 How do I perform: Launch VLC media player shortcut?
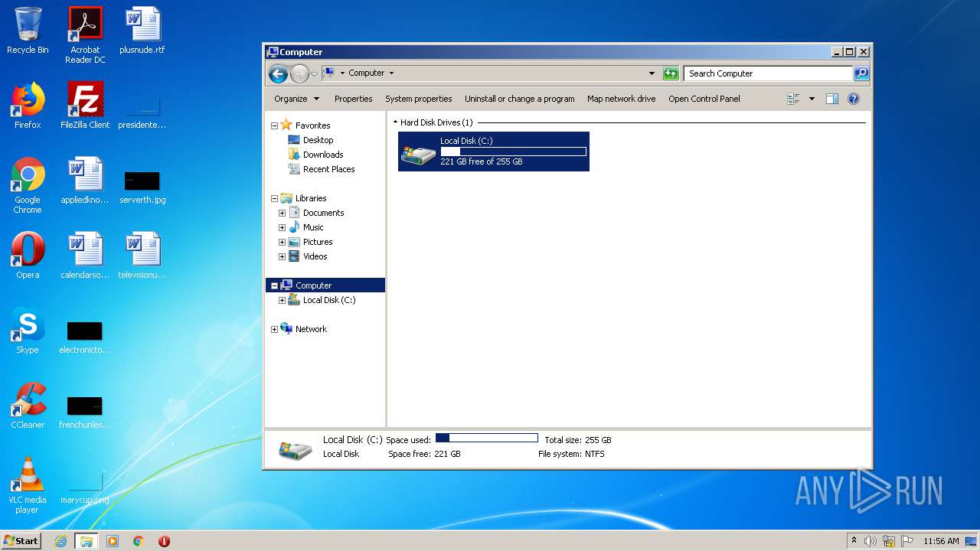click(28, 485)
